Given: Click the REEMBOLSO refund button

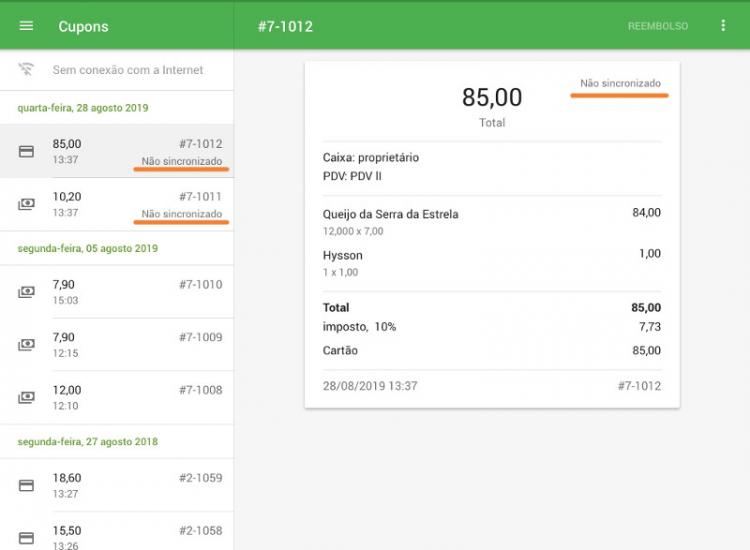Looking at the screenshot, I should tap(657, 26).
